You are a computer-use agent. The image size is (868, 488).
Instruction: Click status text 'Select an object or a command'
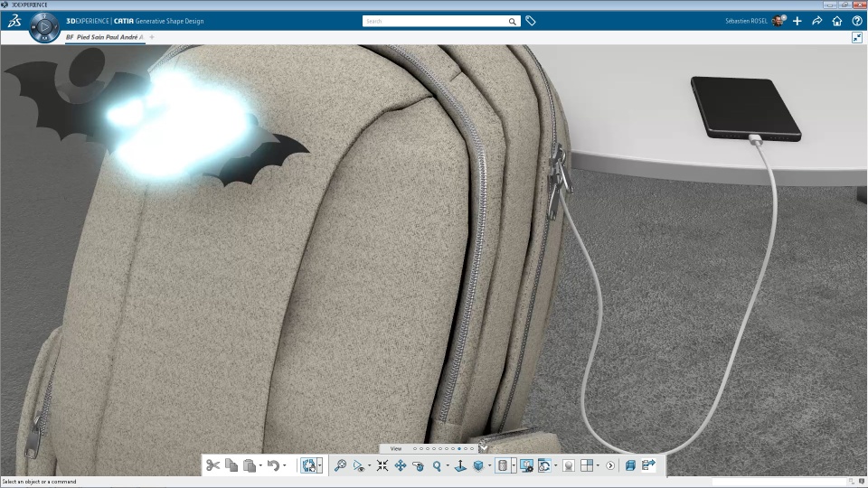pyautogui.click(x=39, y=482)
